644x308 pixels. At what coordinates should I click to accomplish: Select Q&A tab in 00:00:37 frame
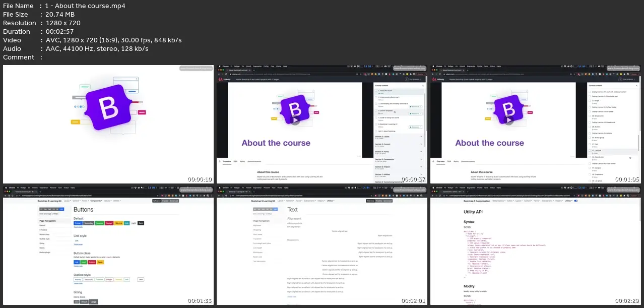(235, 162)
